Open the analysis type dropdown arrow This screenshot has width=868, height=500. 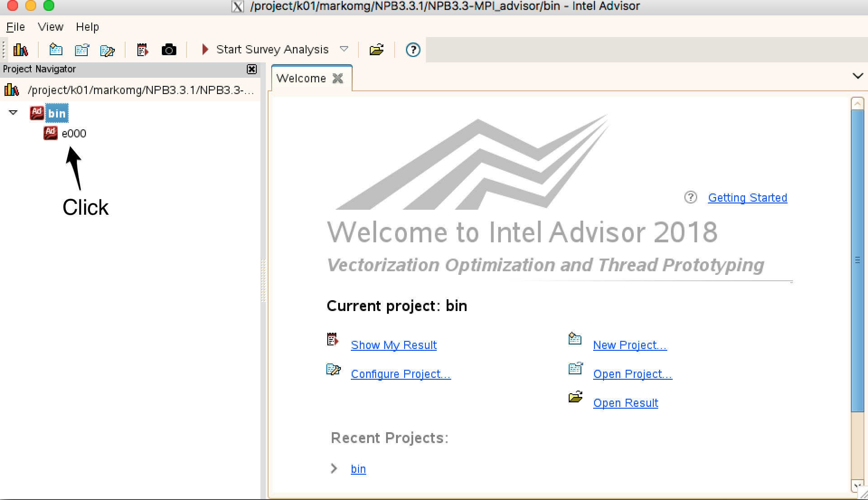point(344,49)
